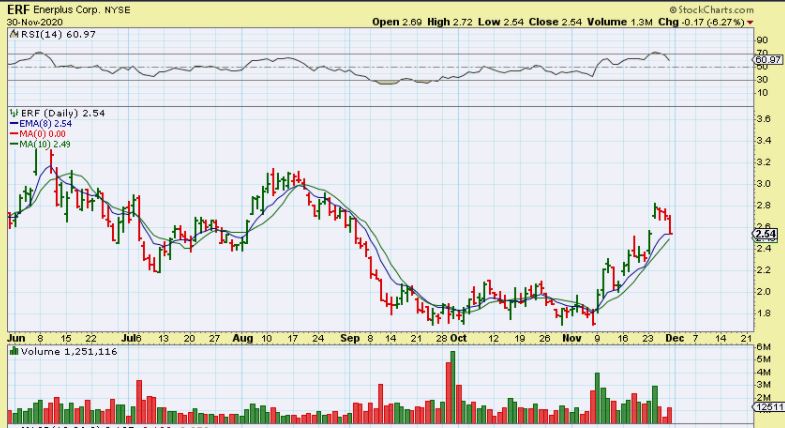785x428 pixels.
Task: Click the tallest green volume bar near Oct
Action: [x=453, y=387]
